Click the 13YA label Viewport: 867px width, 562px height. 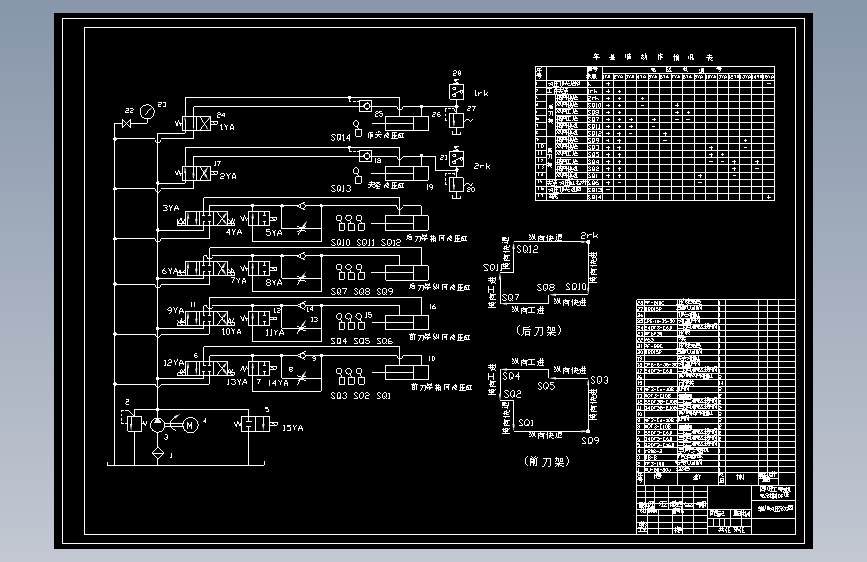[x=237, y=382]
